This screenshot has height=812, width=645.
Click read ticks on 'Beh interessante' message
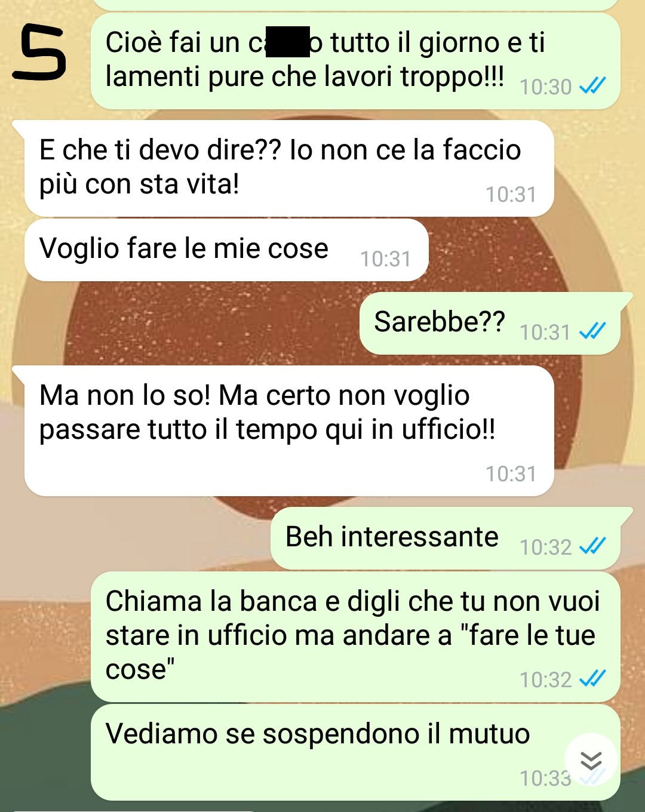click(593, 546)
